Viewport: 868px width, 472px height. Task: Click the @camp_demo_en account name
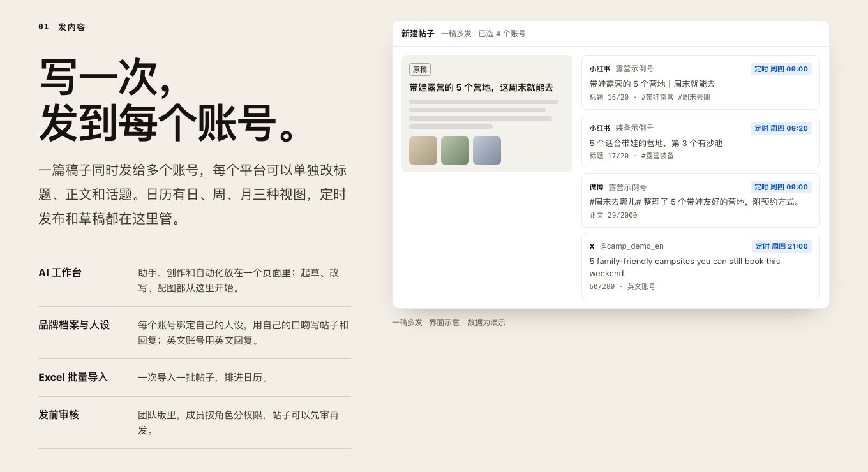click(631, 246)
